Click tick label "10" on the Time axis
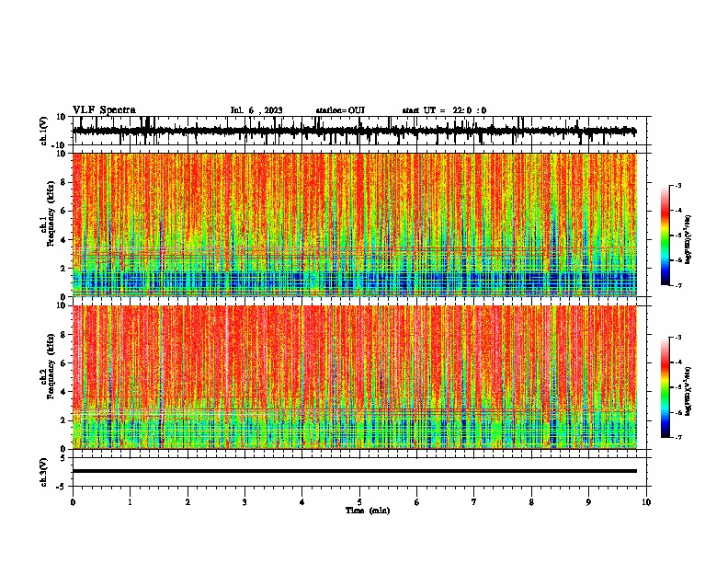The height and width of the screenshot is (563, 728). [x=646, y=502]
